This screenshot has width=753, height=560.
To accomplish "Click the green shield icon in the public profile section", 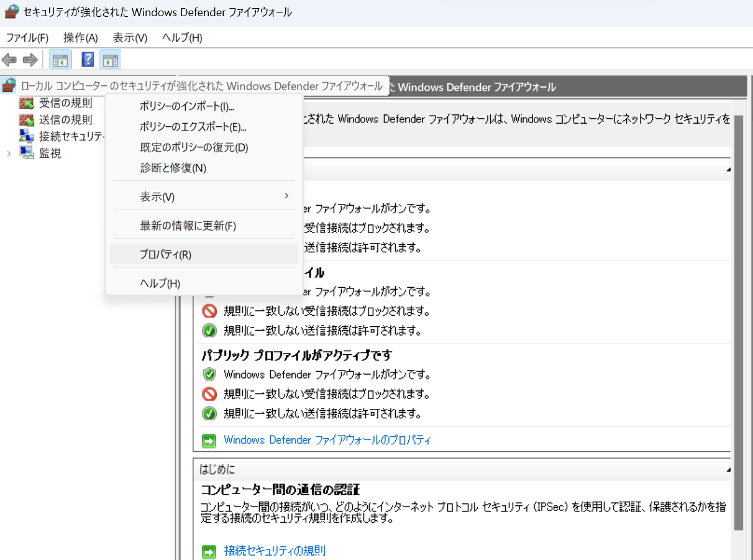I will coord(209,375).
